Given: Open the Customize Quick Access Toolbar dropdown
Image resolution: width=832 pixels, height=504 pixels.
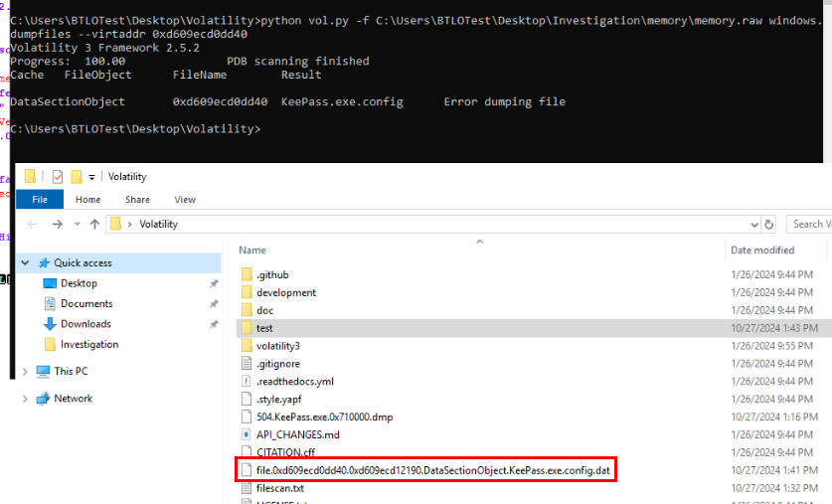Looking at the screenshot, I should pos(91,177).
